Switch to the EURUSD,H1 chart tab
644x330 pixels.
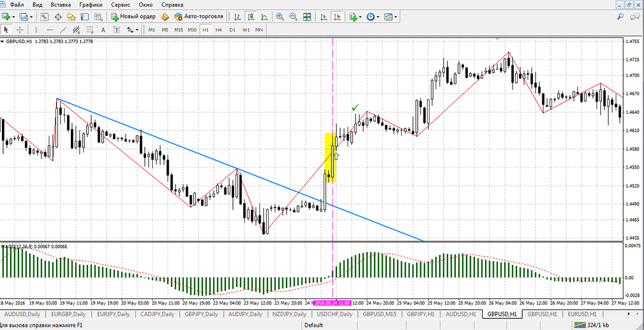pyautogui.click(x=582, y=314)
